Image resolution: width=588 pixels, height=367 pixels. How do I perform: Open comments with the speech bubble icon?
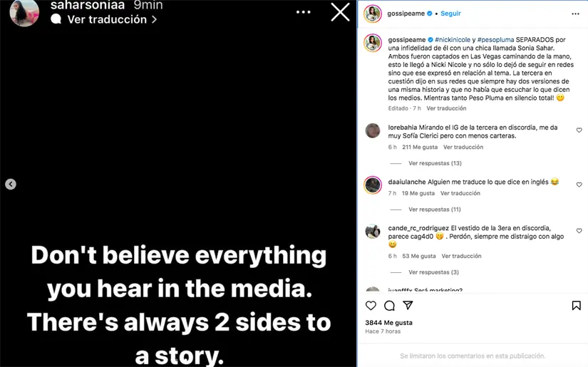click(x=389, y=306)
